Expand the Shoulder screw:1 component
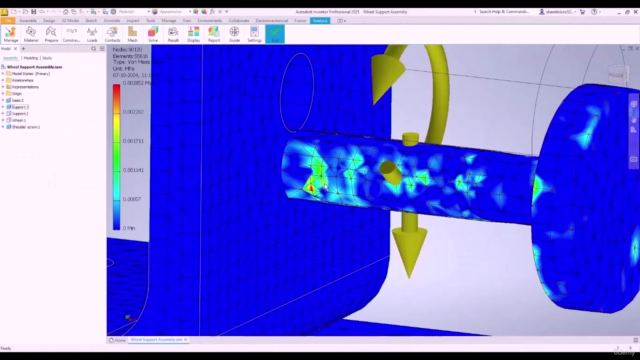 coord(3,127)
